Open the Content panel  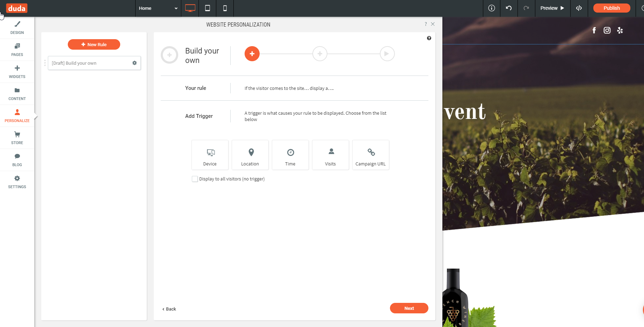tap(17, 94)
